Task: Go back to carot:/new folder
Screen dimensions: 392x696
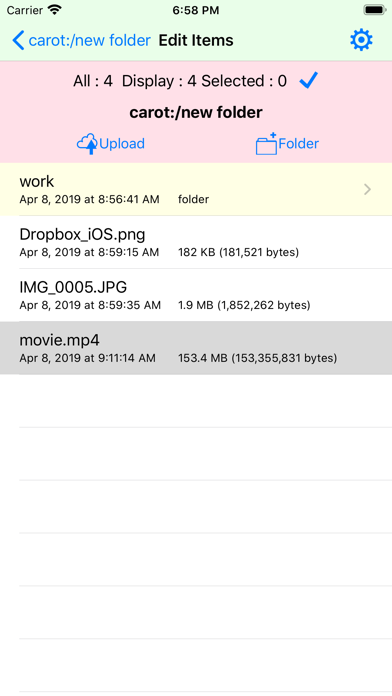Action: (89, 40)
